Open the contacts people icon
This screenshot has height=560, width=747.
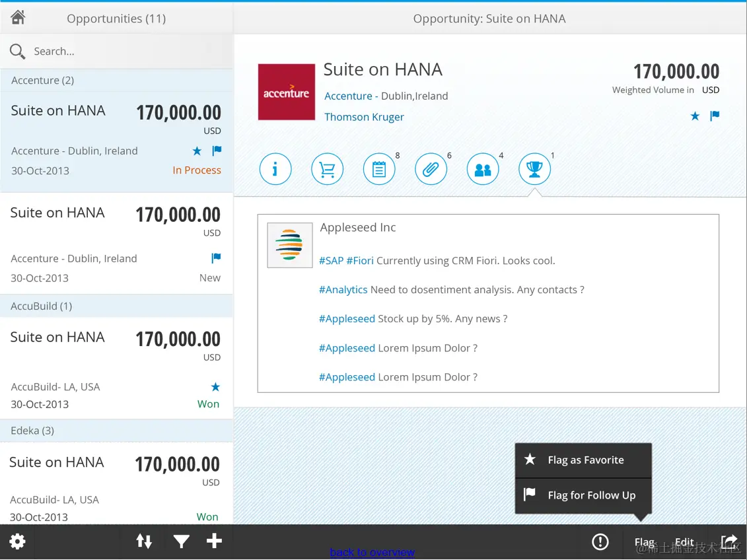(x=483, y=169)
